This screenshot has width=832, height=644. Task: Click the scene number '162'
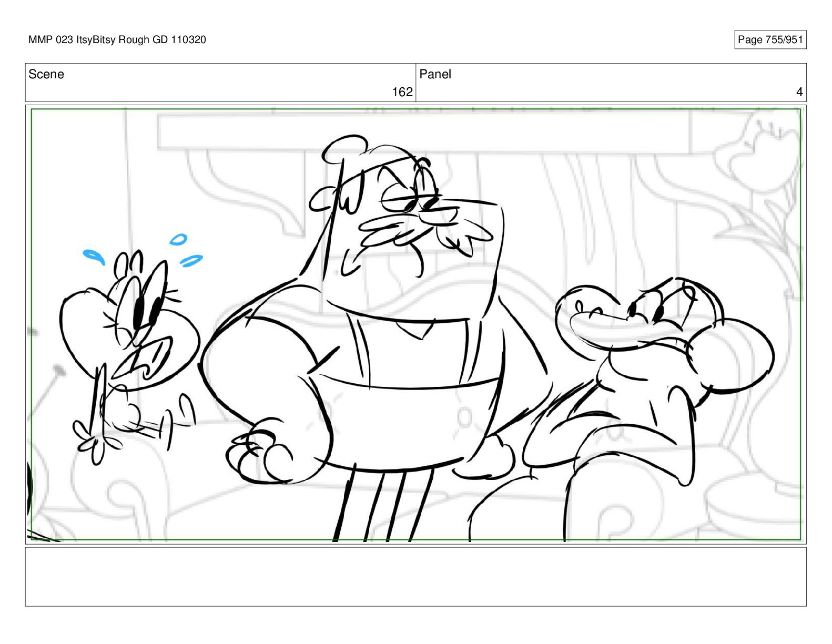[402, 92]
